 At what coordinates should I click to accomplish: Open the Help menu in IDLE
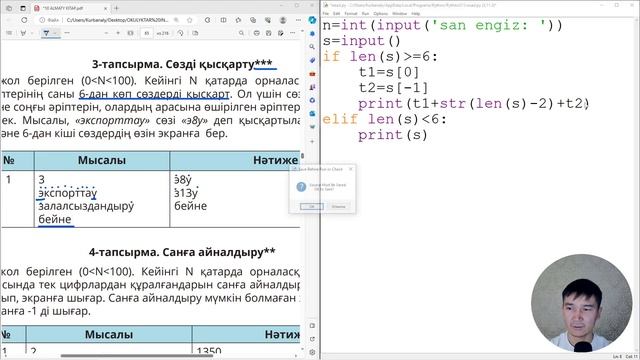pyautogui.click(x=416, y=13)
